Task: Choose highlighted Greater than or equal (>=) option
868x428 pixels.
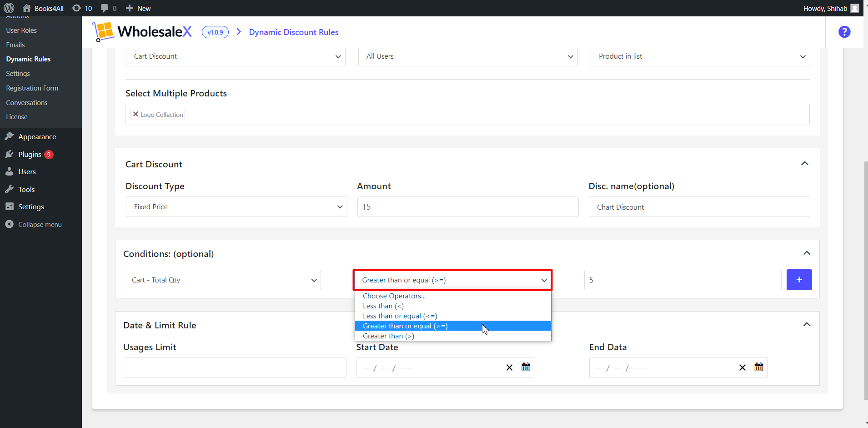Action: (453, 326)
